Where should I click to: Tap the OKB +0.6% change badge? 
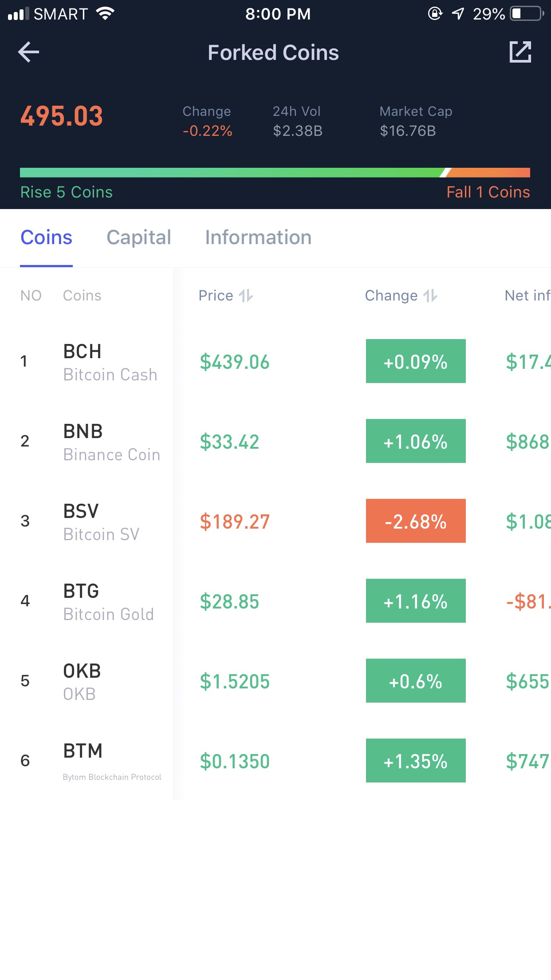[415, 681]
